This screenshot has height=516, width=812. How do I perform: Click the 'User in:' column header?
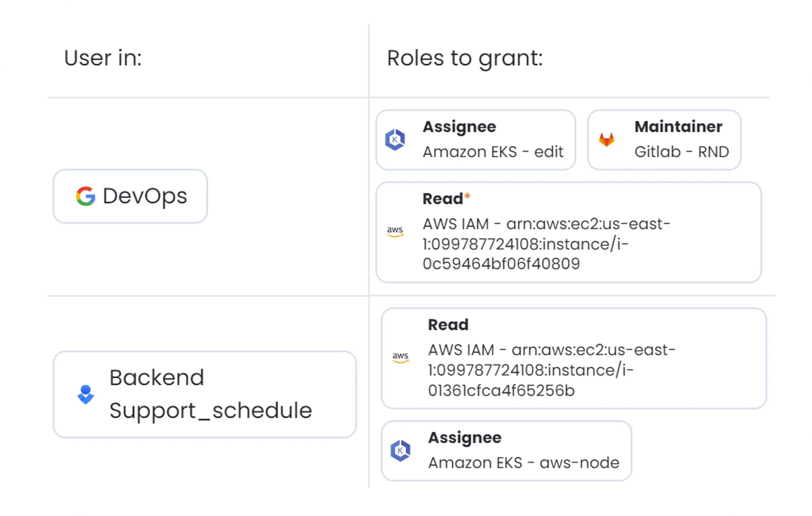click(103, 58)
